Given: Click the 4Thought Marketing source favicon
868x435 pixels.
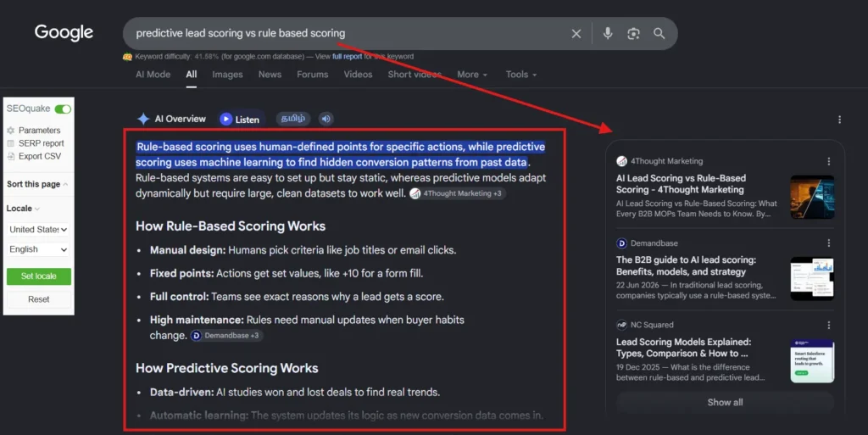Looking at the screenshot, I should 621,161.
